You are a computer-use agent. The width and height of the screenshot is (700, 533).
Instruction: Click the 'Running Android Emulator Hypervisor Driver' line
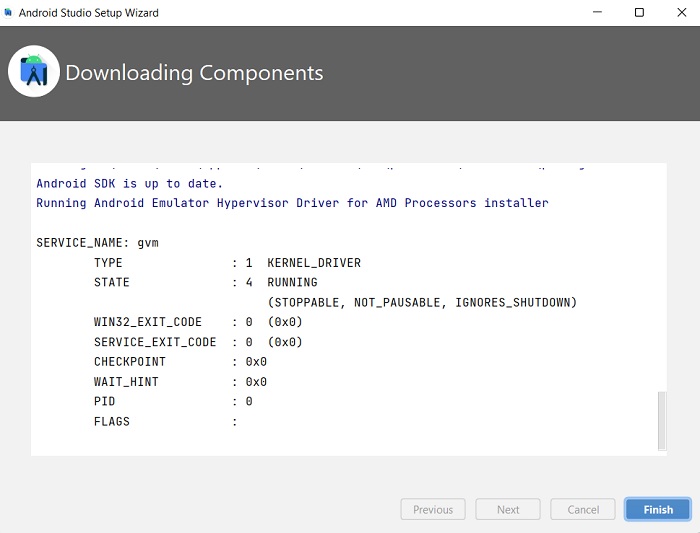tap(292, 203)
